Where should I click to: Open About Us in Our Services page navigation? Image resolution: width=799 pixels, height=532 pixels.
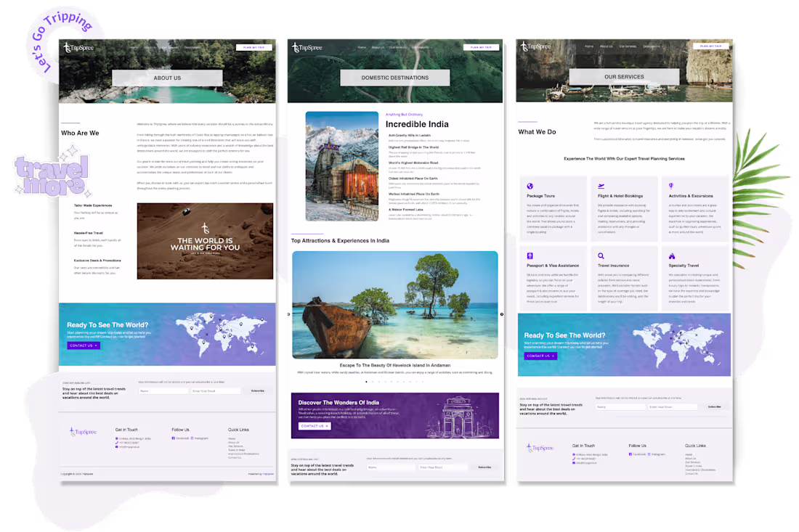pos(606,46)
